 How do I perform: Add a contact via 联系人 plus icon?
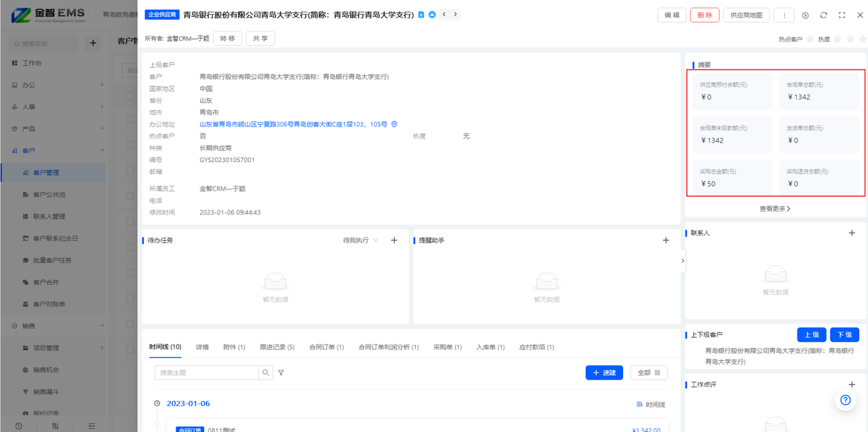pos(852,233)
